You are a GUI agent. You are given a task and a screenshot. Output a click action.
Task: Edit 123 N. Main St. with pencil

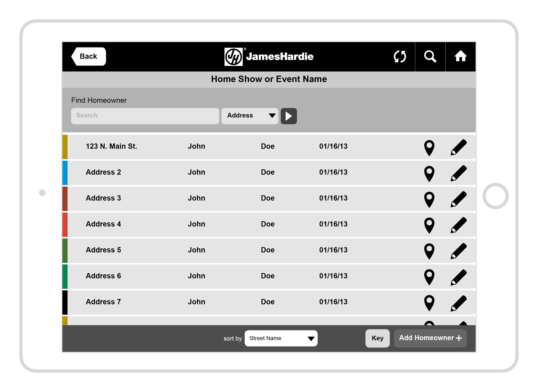pyautogui.click(x=458, y=147)
